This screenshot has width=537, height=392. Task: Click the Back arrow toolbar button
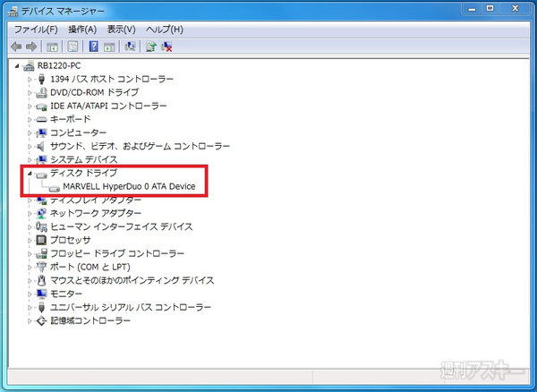coord(16,47)
